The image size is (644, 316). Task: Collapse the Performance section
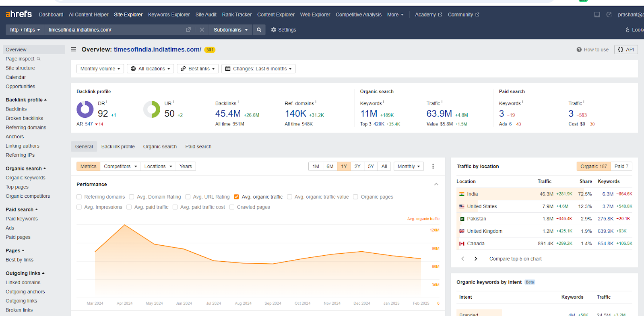(436, 184)
